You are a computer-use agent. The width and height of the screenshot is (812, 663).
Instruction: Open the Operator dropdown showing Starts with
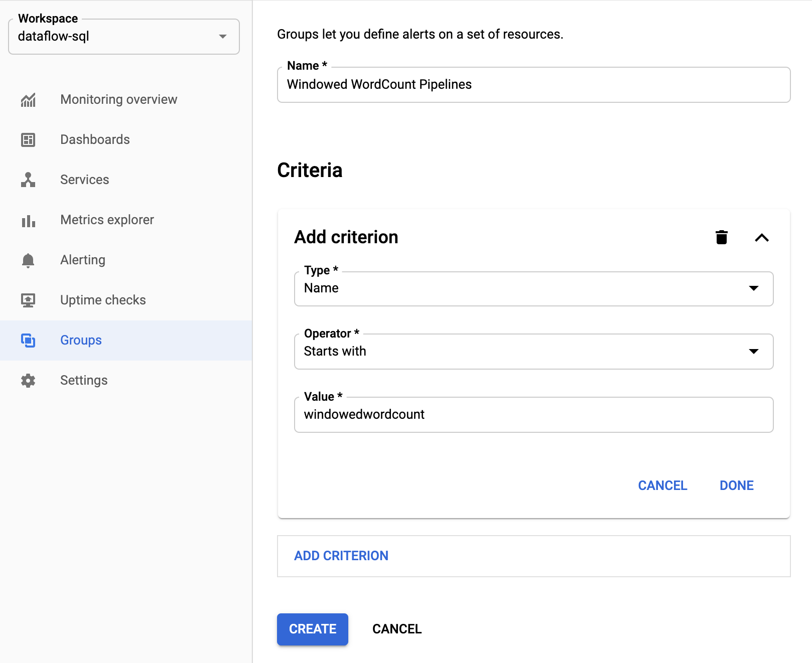[x=533, y=352]
